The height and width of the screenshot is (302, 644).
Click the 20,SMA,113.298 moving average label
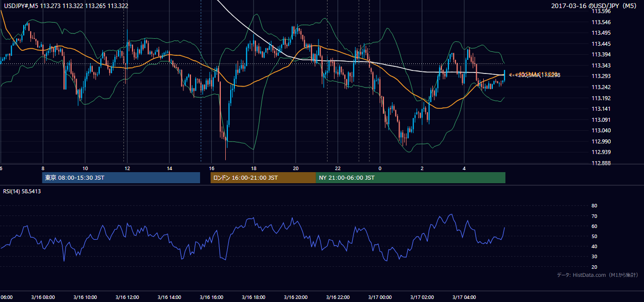pyautogui.click(x=539, y=75)
